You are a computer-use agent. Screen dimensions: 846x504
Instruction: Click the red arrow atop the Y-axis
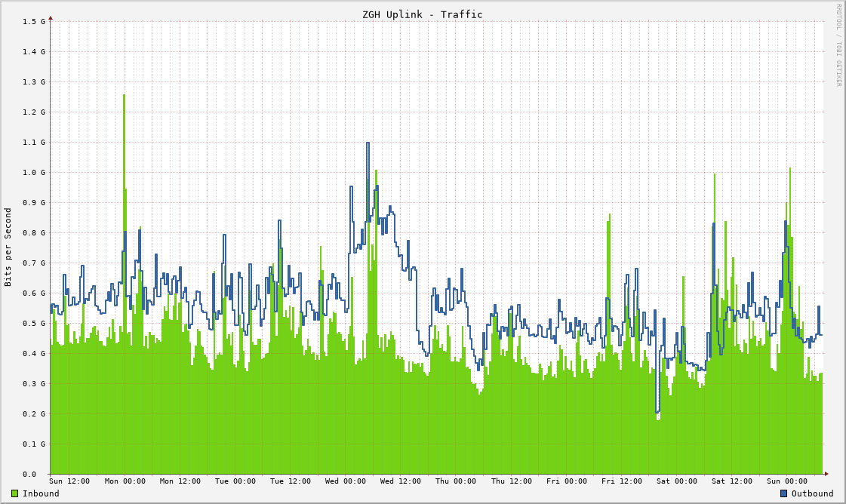[51, 19]
